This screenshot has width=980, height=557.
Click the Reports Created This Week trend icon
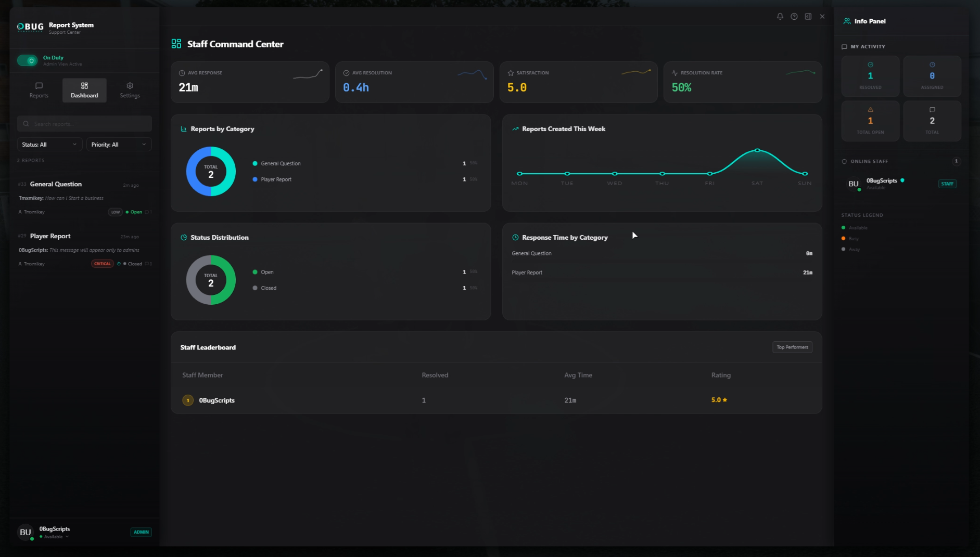pyautogui.click(x=515, y=129)
